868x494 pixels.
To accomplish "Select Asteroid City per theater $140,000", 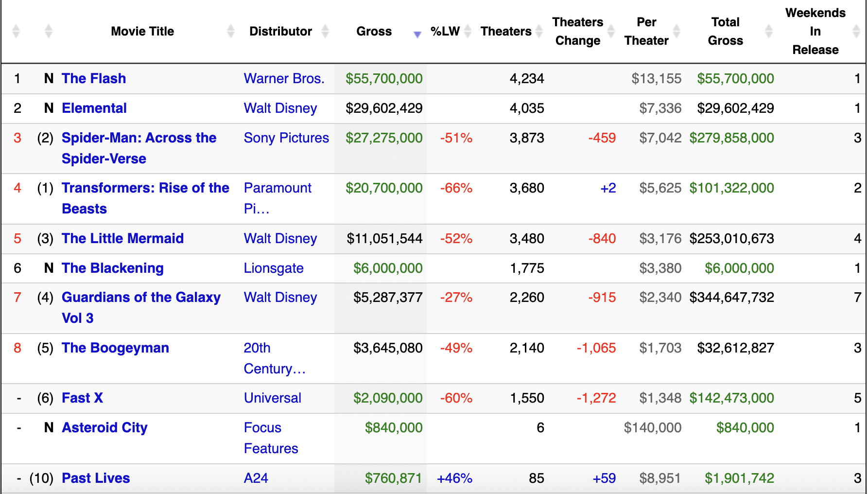I will click(653, 427).
